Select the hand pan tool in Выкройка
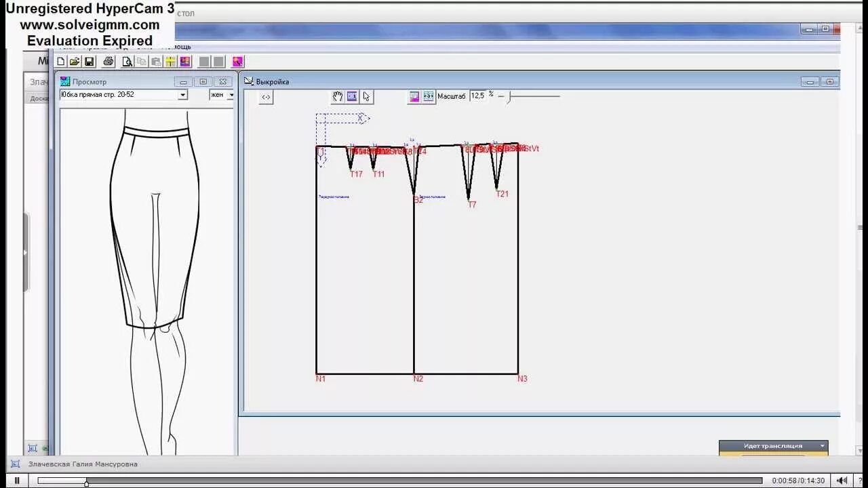 pos(338,96)
